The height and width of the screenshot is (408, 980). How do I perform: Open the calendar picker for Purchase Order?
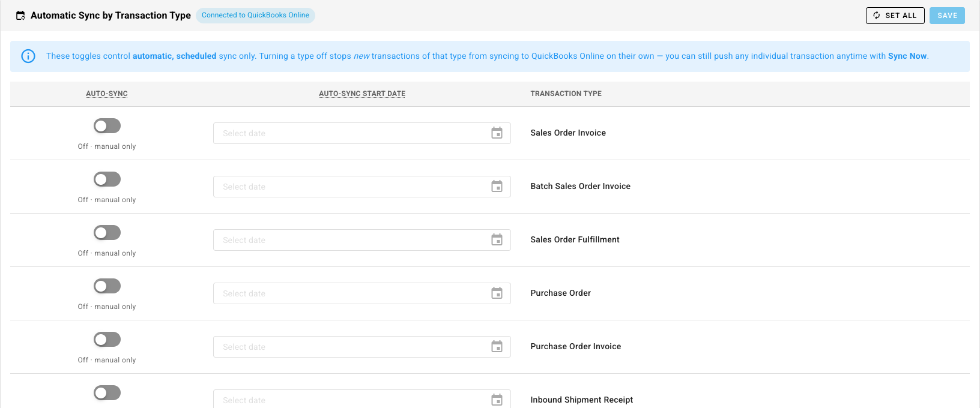pyautogui.click(x=497, y=293)
